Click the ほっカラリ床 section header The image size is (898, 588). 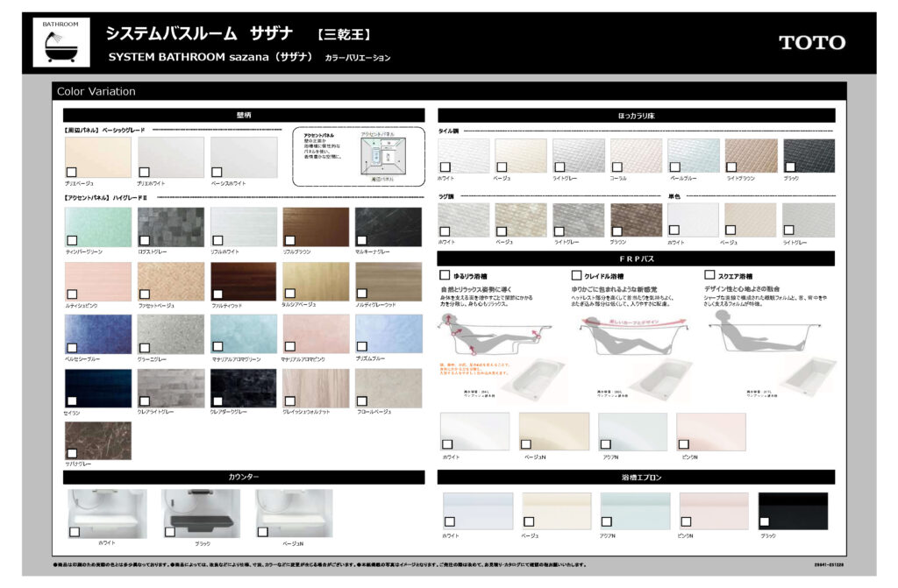(x=637, y=116)
